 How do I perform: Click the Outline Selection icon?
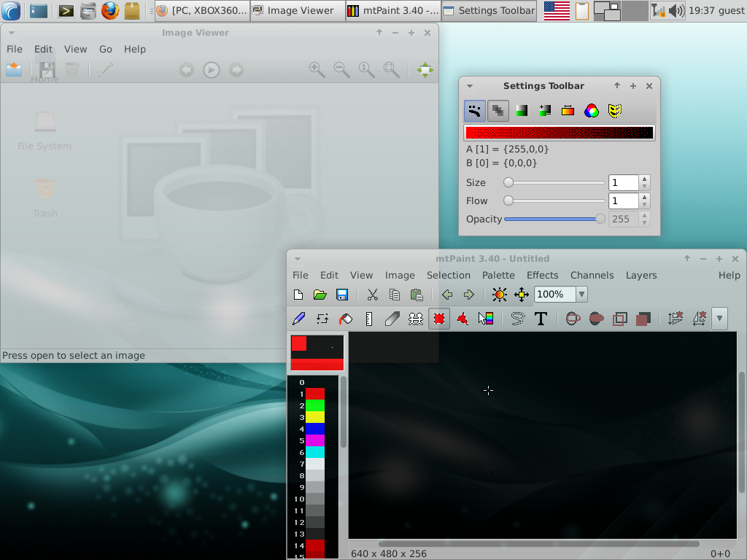(x=620, y=319)
